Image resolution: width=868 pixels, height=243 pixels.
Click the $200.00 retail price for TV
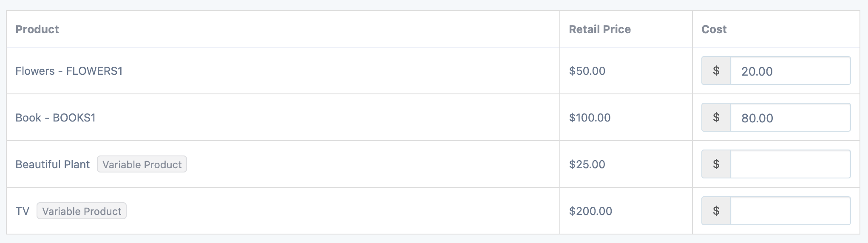point(590,211)
